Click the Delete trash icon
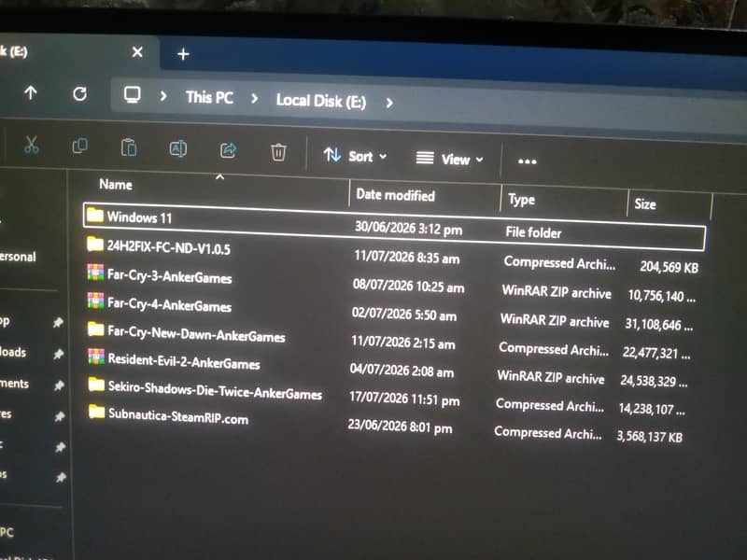This screenshot has height=560, width=747. [278, 152]
